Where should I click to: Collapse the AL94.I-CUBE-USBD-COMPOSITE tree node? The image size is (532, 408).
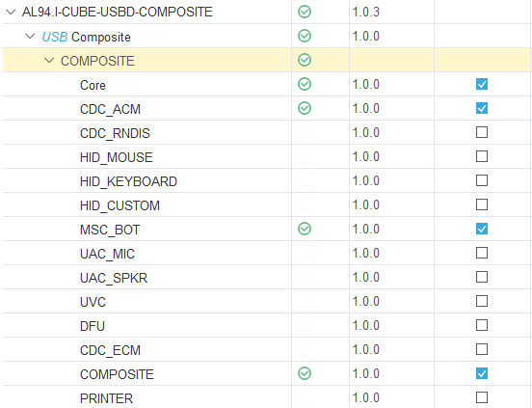[11, 13]
